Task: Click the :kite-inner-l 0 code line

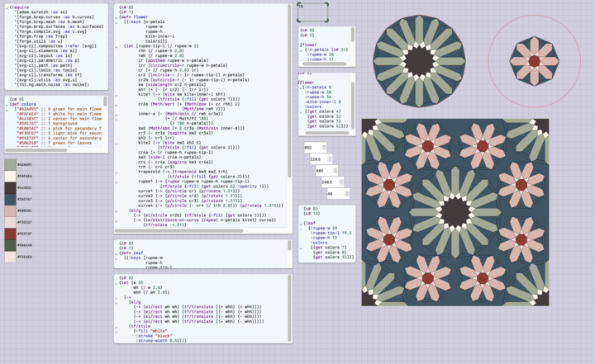Action: [x=323, y=102]
